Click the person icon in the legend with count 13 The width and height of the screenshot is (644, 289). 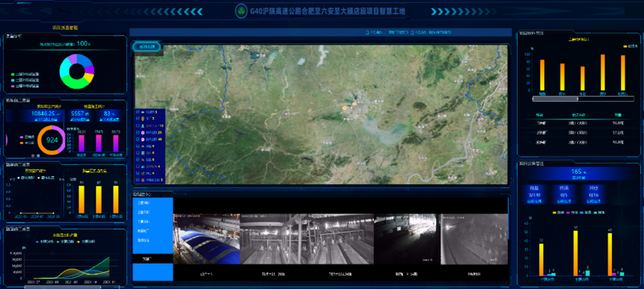(143, 126)
